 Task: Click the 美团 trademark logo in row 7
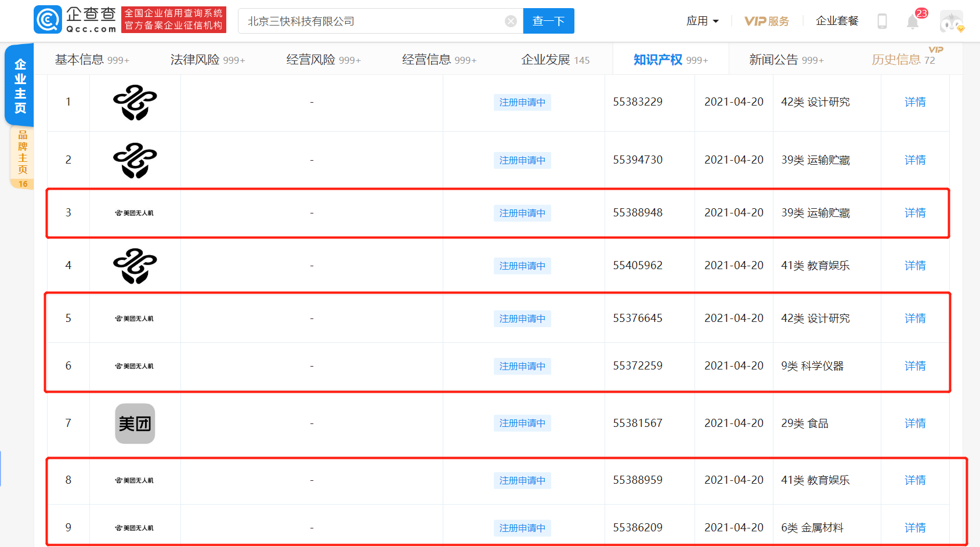click(x=135, y=423)
